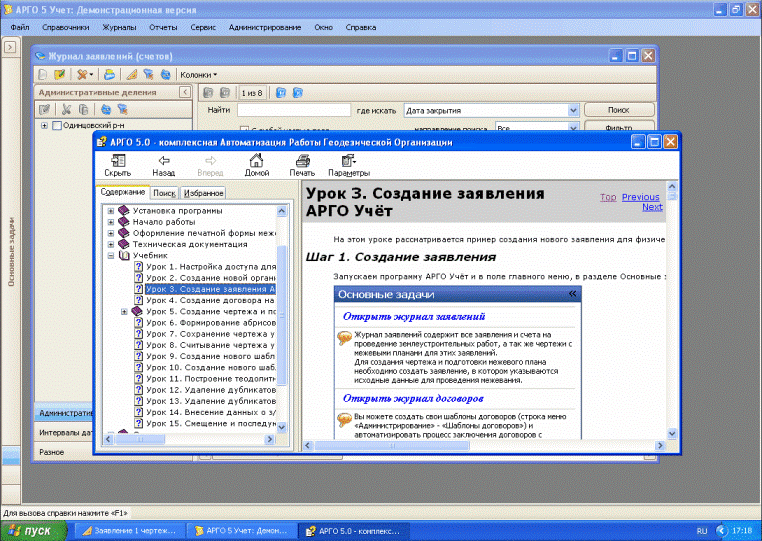Click the Открыть журнал заявлений link
This screenshot has height=541, width=762.
click(x=414, y=316)
